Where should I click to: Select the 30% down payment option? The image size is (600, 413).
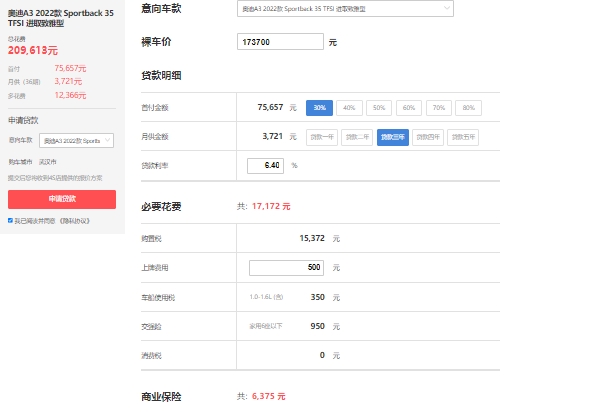tap(319, 107)
